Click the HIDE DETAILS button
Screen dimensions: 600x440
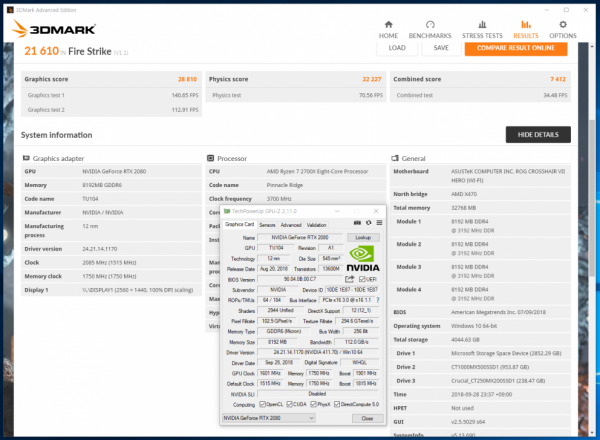[x=538, y=135]
